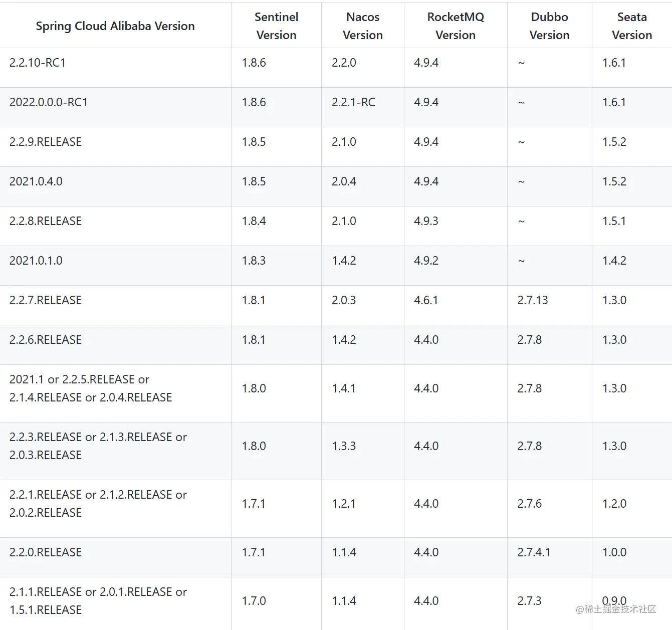Click Dubbo 2.7.8 in 2.2.6.RELEASE row
The image size is (672, 630).
point(530,340)
